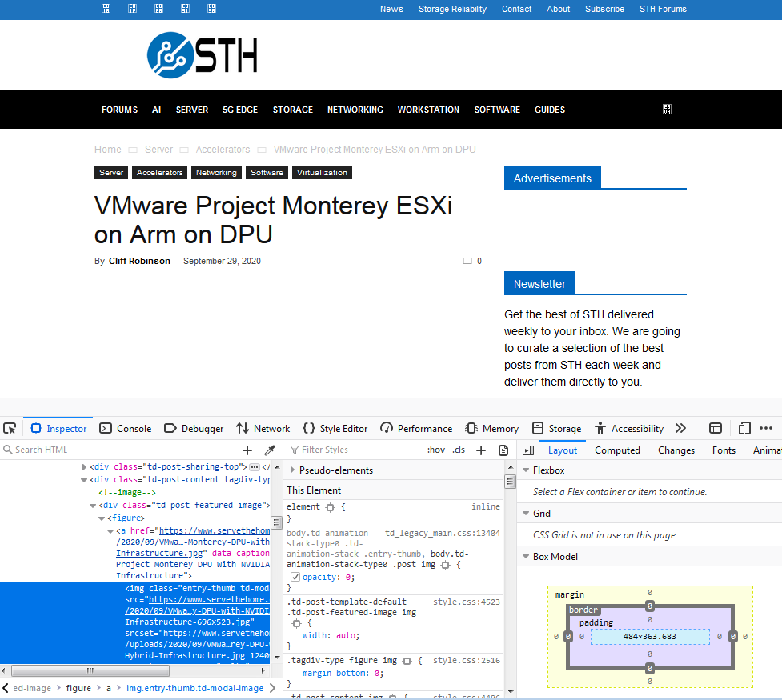Select the Computed sidebar tab
The width and height of the screenshot is (782, 700).
point(617,450)
